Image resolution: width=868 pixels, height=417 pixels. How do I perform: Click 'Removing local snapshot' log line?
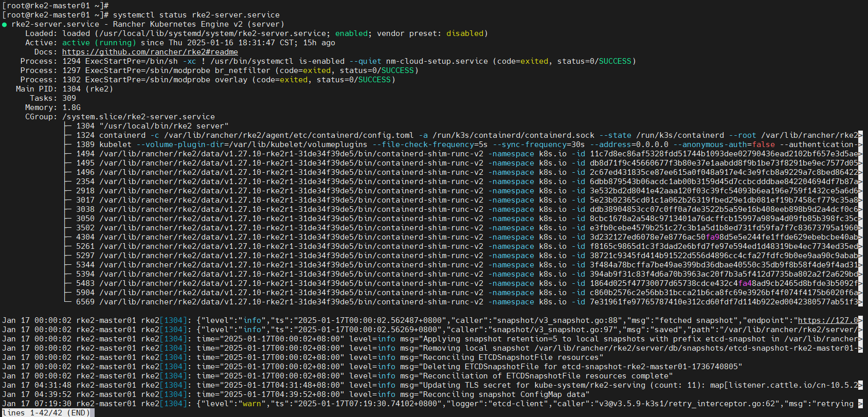click(432, 348)
